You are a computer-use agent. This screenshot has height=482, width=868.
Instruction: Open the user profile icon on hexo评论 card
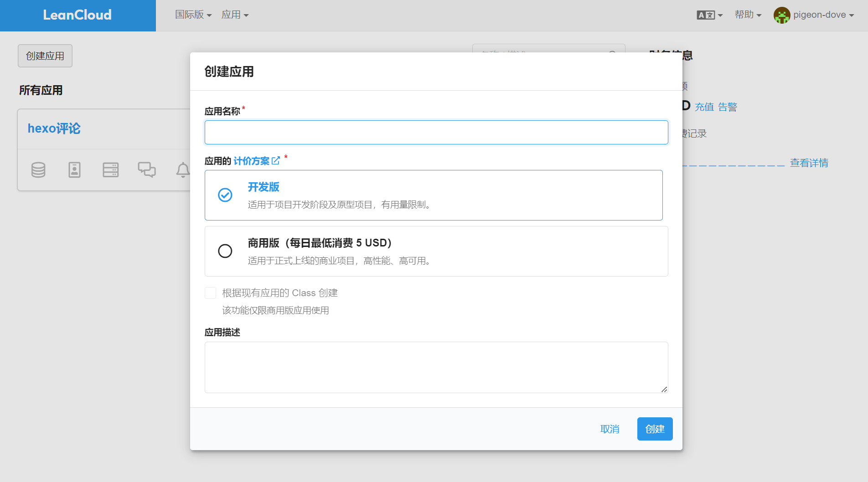point(74,170)
